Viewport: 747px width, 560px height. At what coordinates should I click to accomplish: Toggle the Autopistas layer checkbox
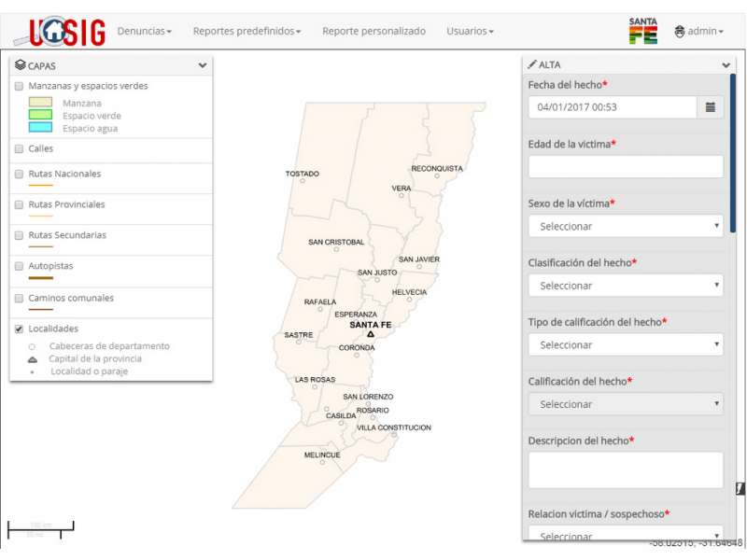pos(20,266)
